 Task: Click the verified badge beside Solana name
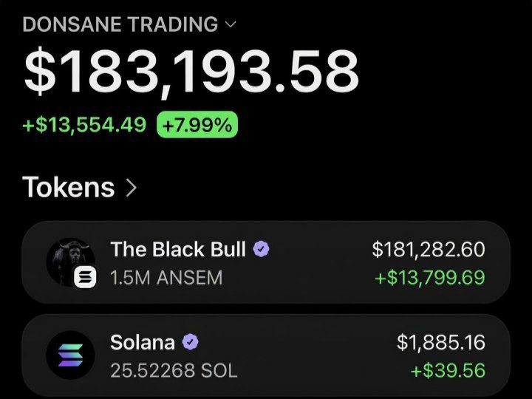[x=191, y=342]
